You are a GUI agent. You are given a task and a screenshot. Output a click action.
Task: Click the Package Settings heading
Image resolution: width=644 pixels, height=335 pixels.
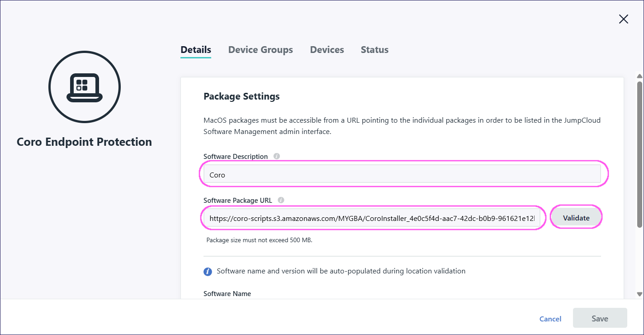pos(241,96)
